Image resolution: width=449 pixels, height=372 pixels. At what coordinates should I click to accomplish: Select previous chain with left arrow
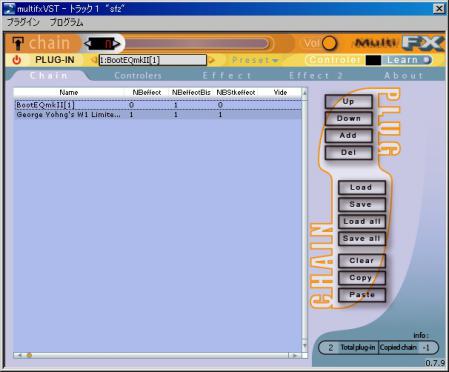tap(88, 44)
